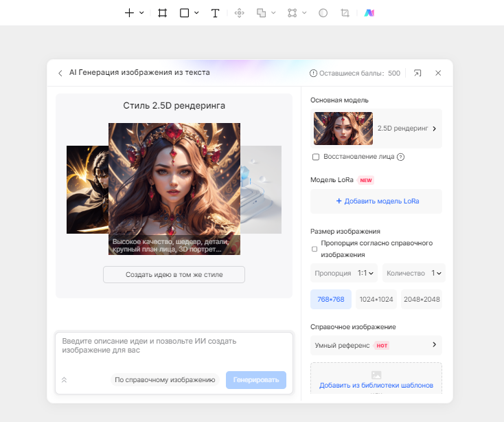The height and width of the screenshot is (422, 504).
Task: Click the circular mask icon
Action: click(323, 13)
